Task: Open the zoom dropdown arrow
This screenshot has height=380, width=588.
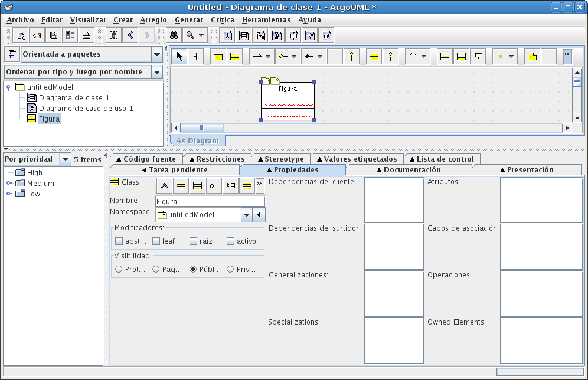Action: (x=201, y=35)
